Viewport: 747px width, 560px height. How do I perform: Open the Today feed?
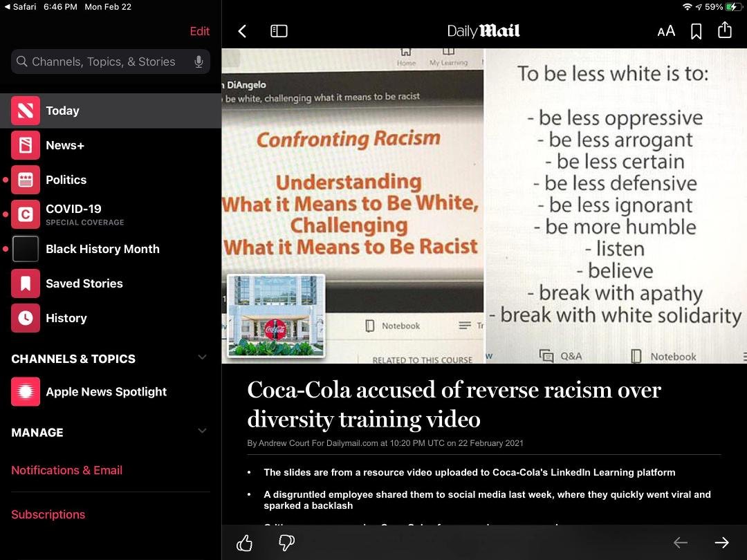[111, 111]
